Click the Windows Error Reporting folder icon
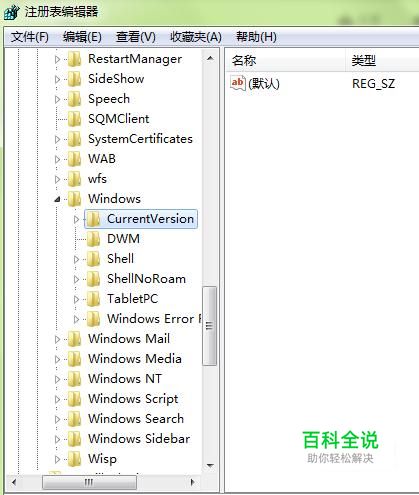Screen dimensions: 419x495 pos(93,319)
